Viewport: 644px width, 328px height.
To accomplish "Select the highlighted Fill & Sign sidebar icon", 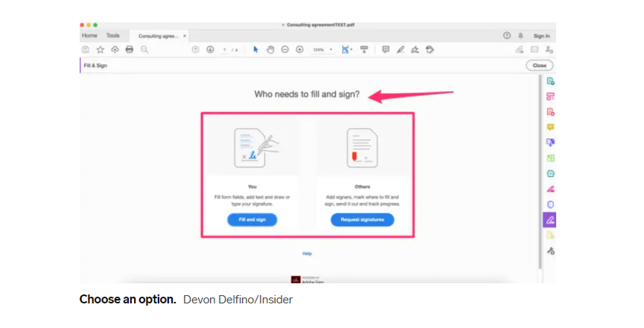I will click(x=549, y=220).
